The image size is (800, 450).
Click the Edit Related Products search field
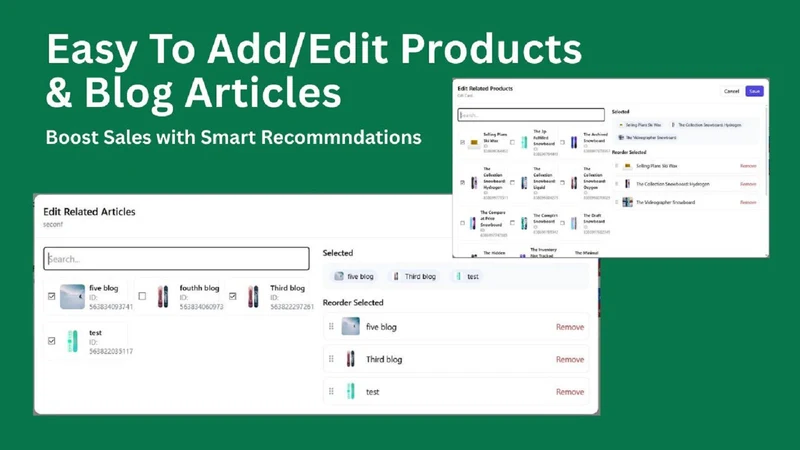[x=531, y=115]
